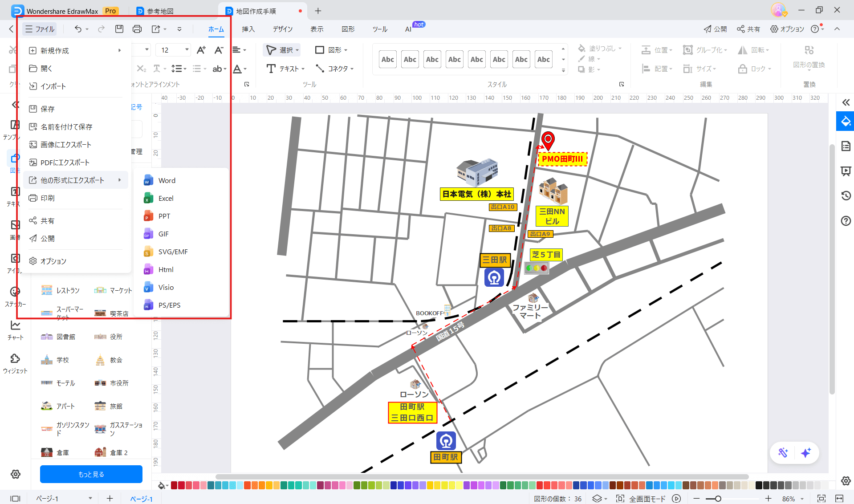Click the blue もっと見る button
854x504 pixels.
[91, 474]
